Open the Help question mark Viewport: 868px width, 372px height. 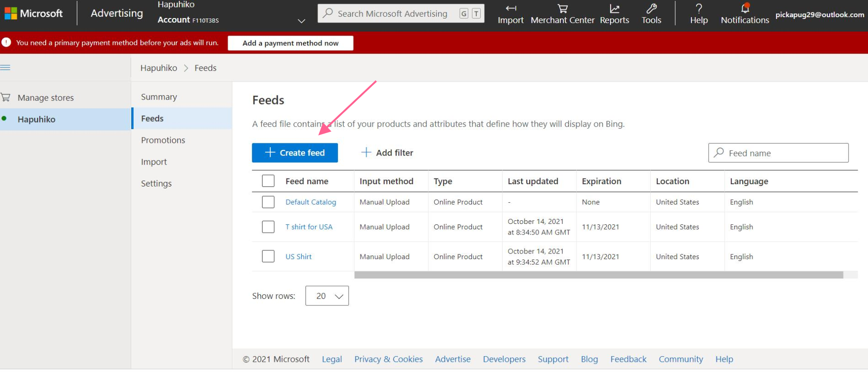point(699,8)
